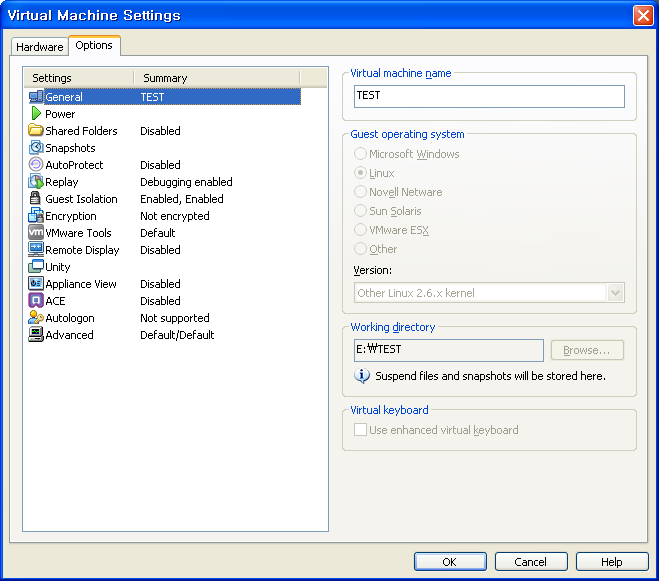Click the Settings column header
The width and height of the screenshot is (659, 581).
coord(79,78)
